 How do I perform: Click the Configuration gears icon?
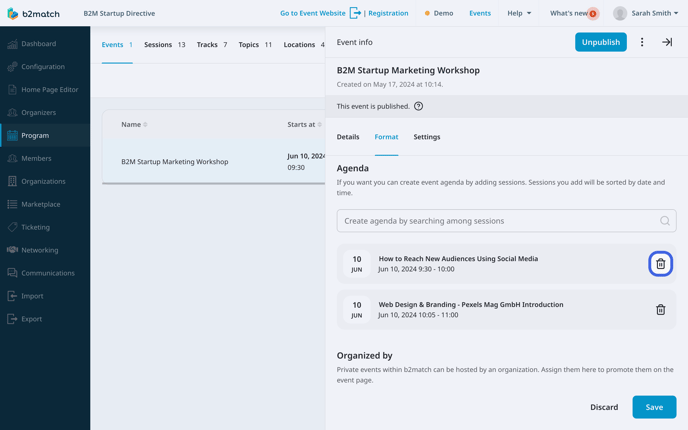pos(12,67)
